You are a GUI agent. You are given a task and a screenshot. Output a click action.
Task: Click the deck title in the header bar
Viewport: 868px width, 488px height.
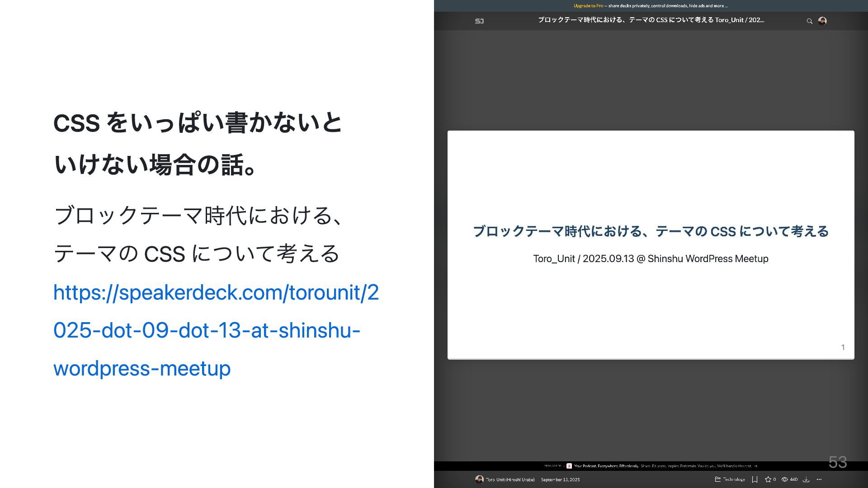pos(651,20)
